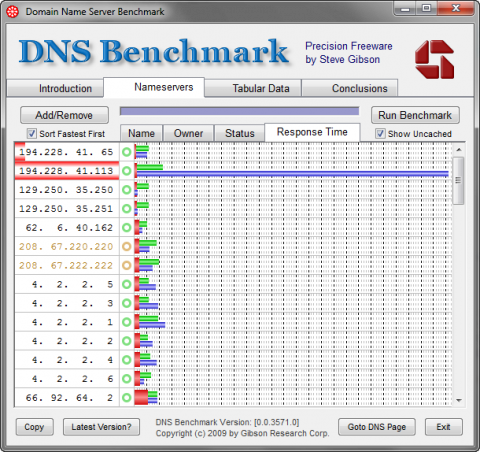The image size is (480, 452).
Task: Click the status circle for 62.6.40.162
Action: (x=127, y=228)
